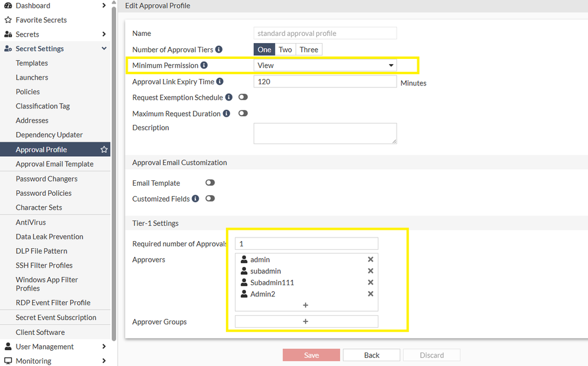Enable the Request Exemption Schedule toggle
The height and width of the screenshot is (366, 588).
242,97
